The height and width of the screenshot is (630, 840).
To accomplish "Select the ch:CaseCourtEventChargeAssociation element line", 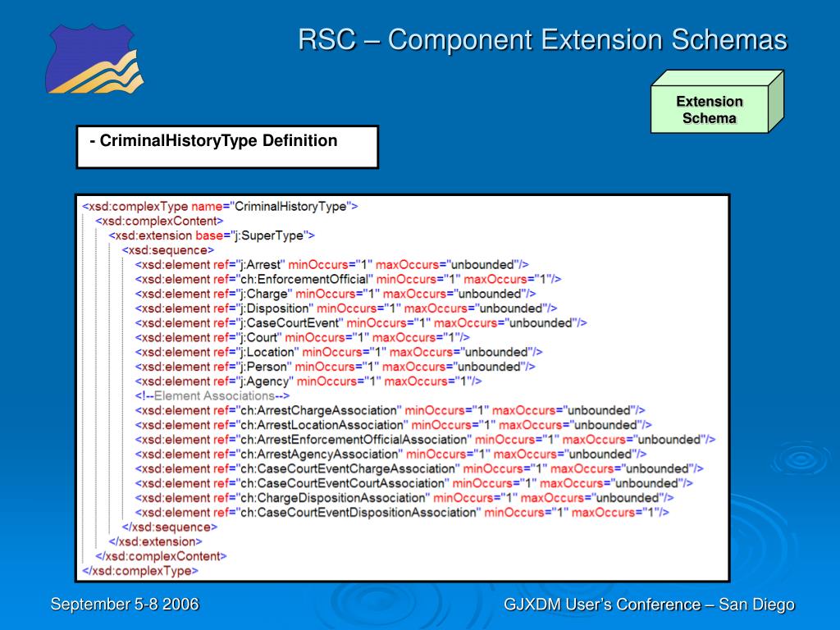I will [419, 468].
